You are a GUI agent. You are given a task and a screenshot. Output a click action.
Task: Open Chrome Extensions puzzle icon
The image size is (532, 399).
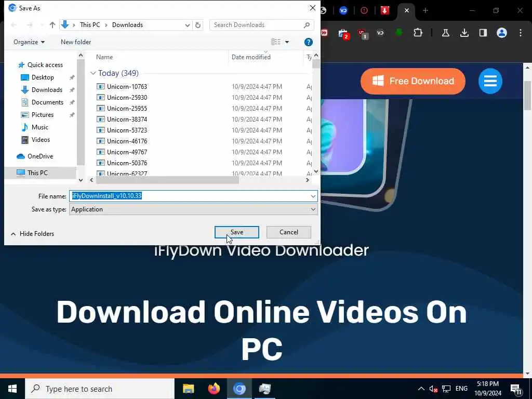418,33
